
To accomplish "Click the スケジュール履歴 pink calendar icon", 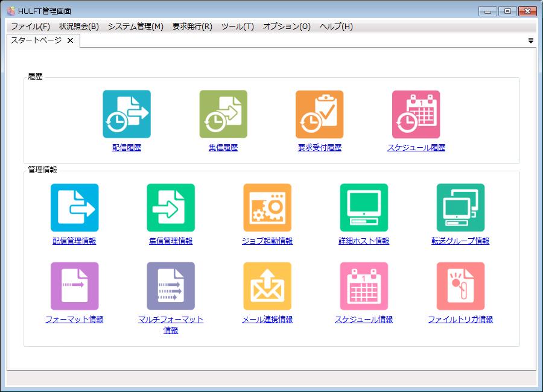I will pos(416,114).
